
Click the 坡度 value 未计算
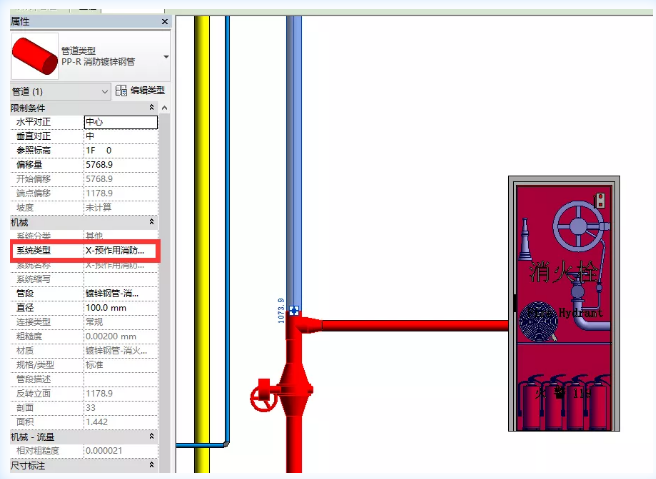click(x=121, y=207)
